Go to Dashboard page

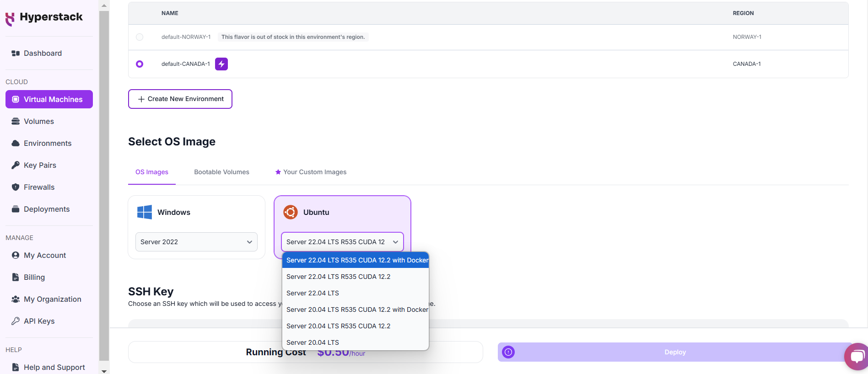coord(49,53)
